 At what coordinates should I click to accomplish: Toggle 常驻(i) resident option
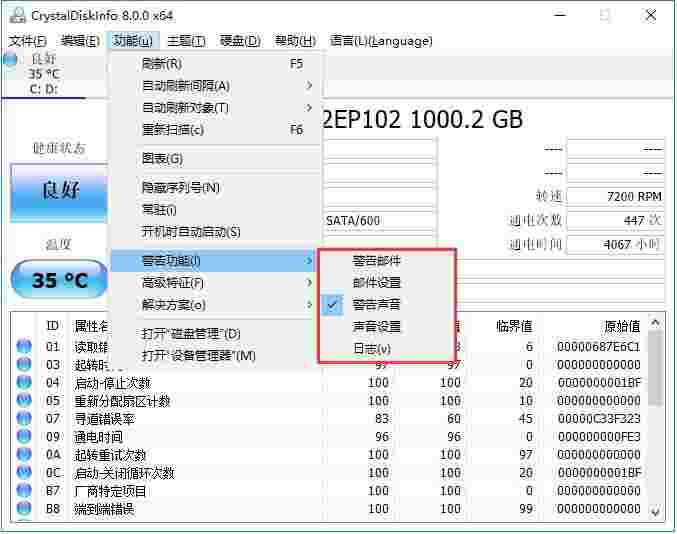tap(216, 210)
